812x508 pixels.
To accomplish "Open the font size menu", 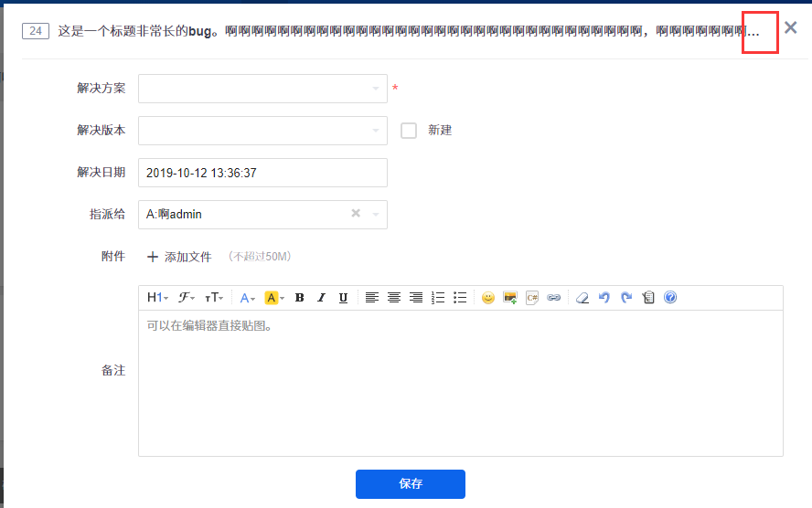I will [213, 298].
